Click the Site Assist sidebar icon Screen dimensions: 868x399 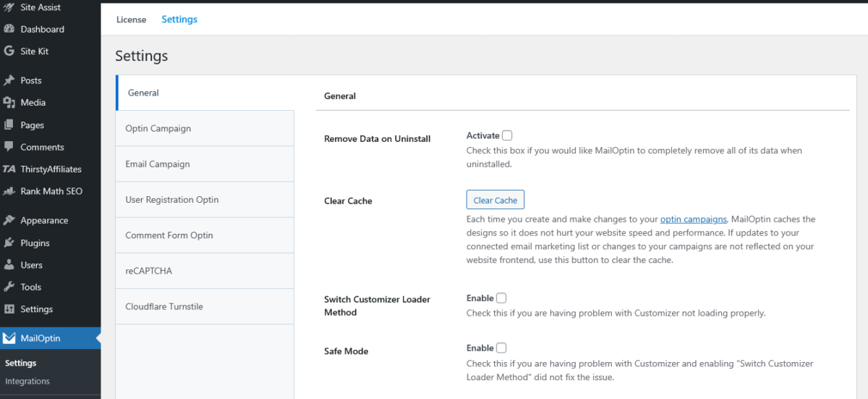click(x=9, y=7)
